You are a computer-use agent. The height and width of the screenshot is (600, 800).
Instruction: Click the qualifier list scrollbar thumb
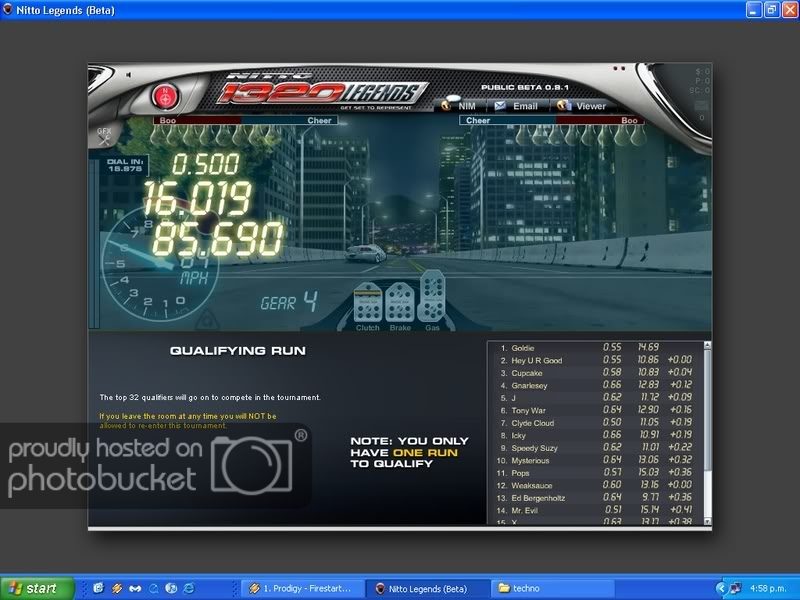707,409
